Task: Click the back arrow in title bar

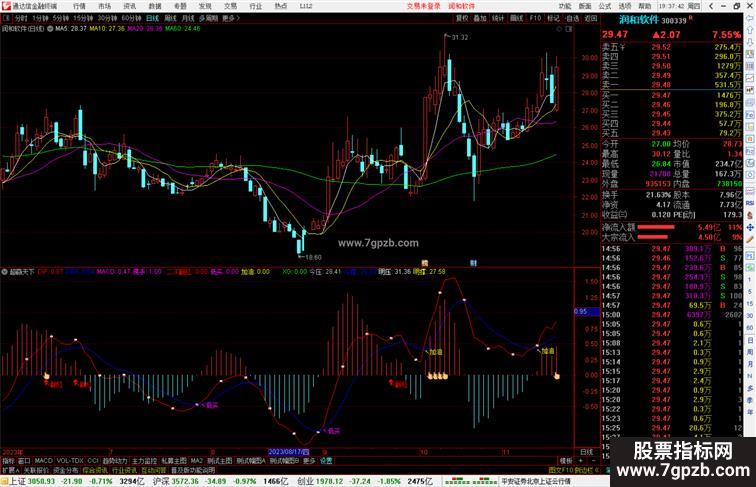Action: point(712,6)
